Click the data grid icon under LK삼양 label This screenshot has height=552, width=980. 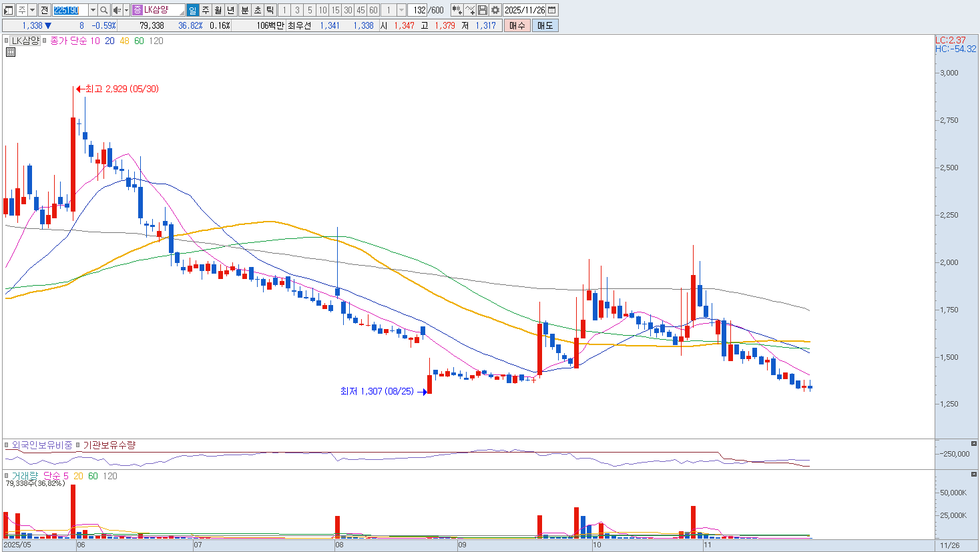(11, 52)
